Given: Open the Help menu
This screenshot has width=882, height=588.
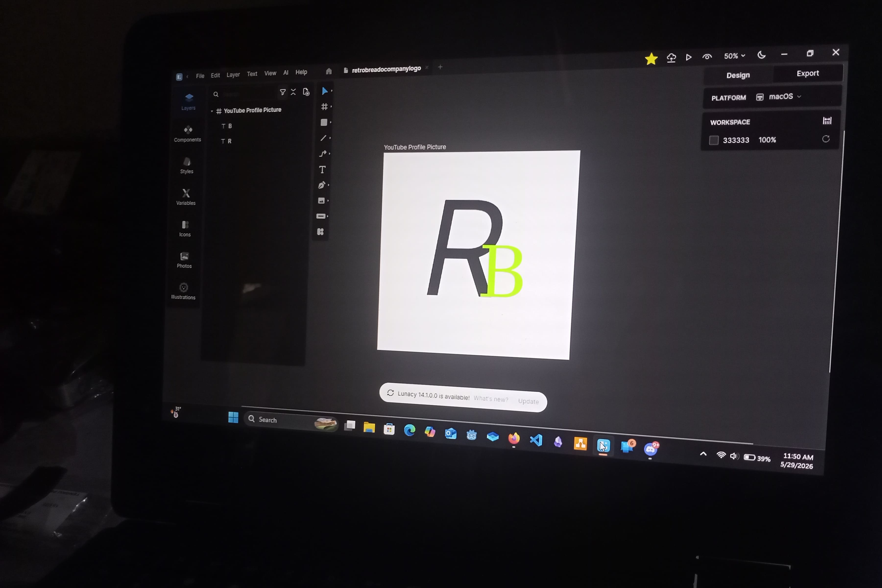Looking at the screenshot, I should 301,72.
